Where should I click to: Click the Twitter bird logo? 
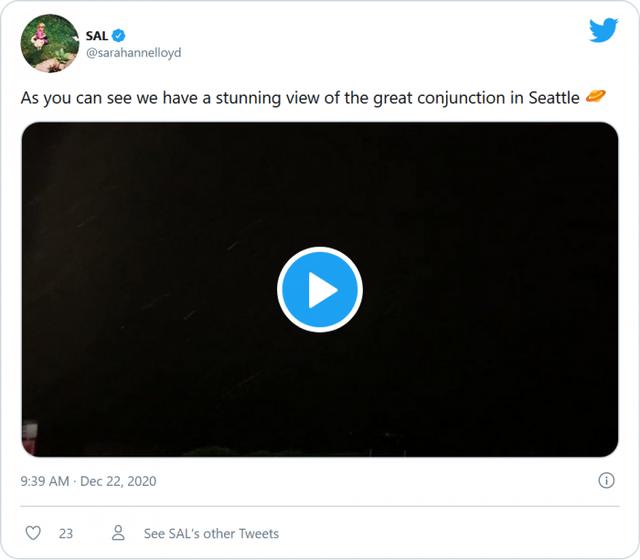coord(603,31)
